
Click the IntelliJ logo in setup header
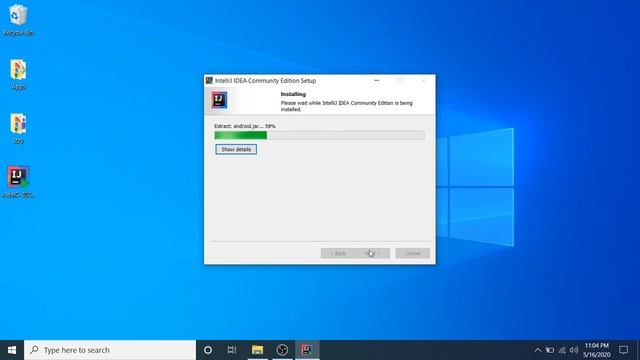[x=219, y=100]
